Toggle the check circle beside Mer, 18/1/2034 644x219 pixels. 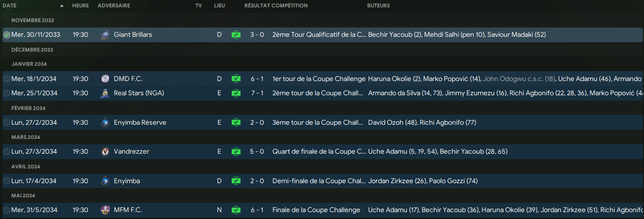(x=6, y=79)
